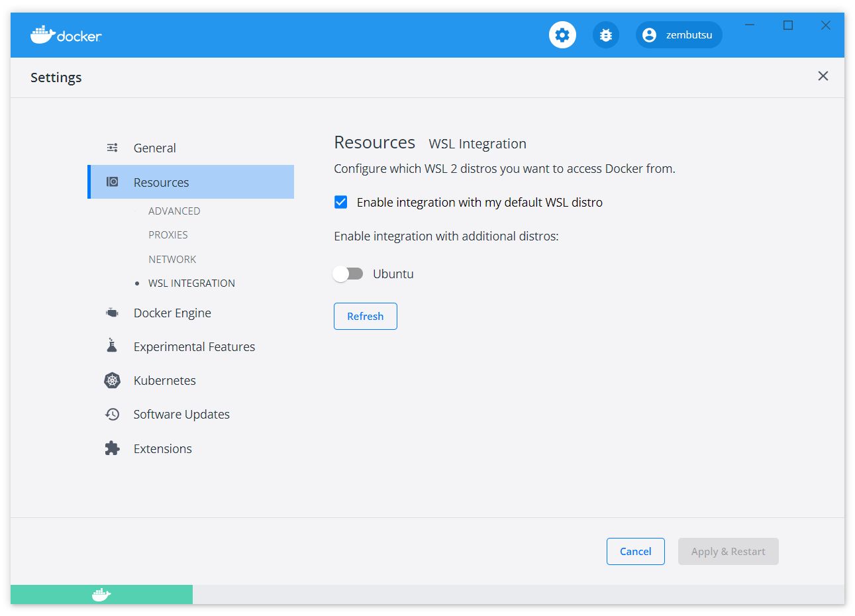
Task: Select the PROXIES resources sub-item
Action: 168,235
